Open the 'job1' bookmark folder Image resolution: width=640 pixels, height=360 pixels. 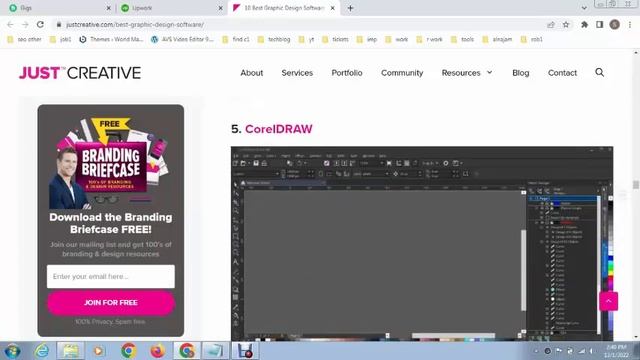(x=60, y=39)
